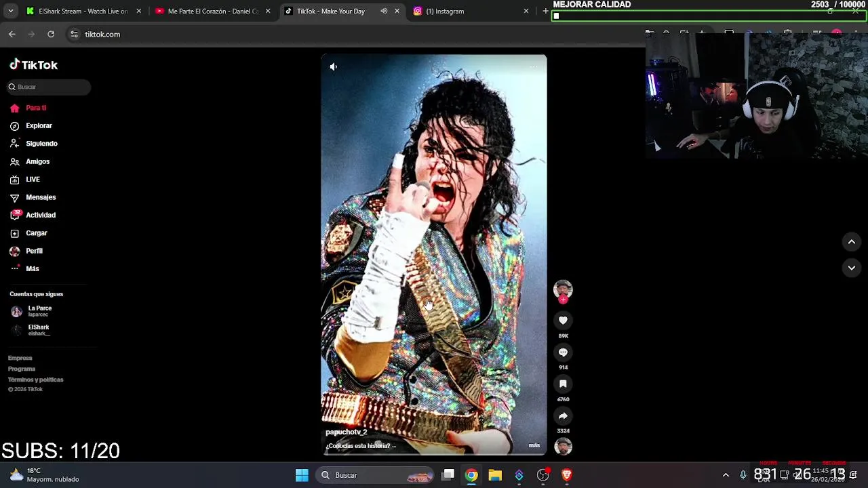Viewport: 868px width, 488px height.
Task: Show hidden system tray icons
Action: (726, 475)
